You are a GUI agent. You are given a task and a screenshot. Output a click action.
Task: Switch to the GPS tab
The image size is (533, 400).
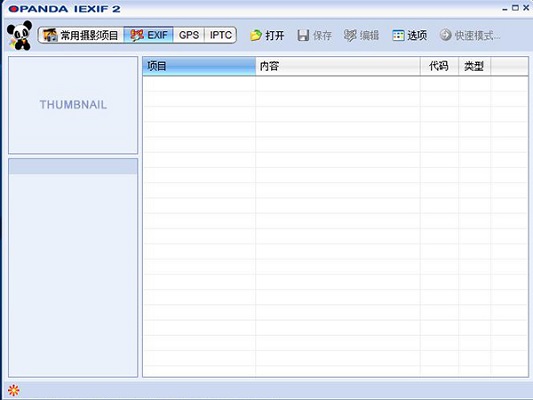(x=189, y=35)
